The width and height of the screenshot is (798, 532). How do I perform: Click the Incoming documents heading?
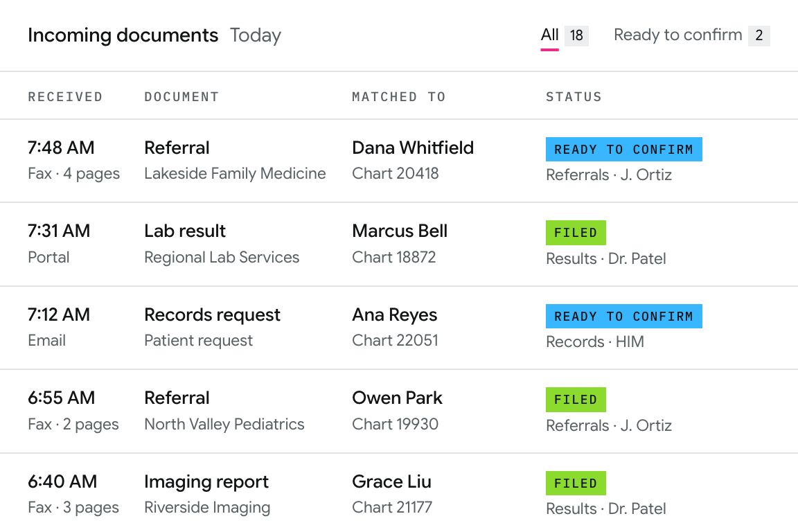[x=123, y=35]
